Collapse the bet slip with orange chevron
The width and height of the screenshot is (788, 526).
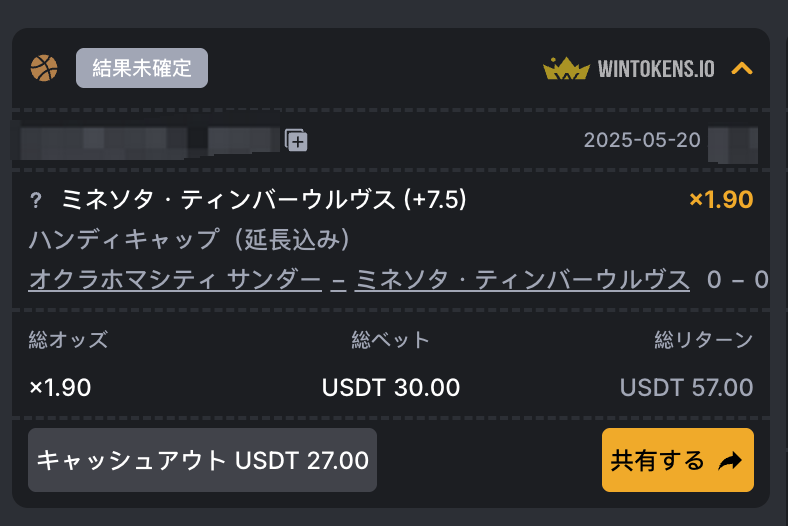click(742, 68)
